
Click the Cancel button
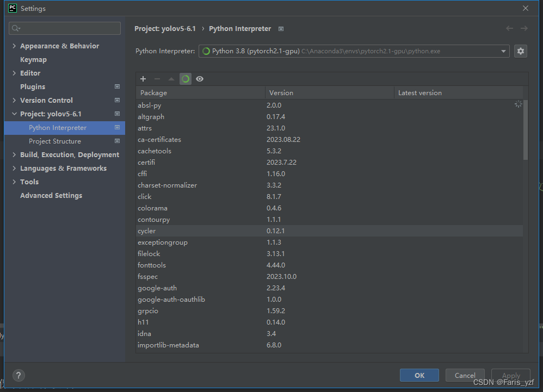(465, 375)
